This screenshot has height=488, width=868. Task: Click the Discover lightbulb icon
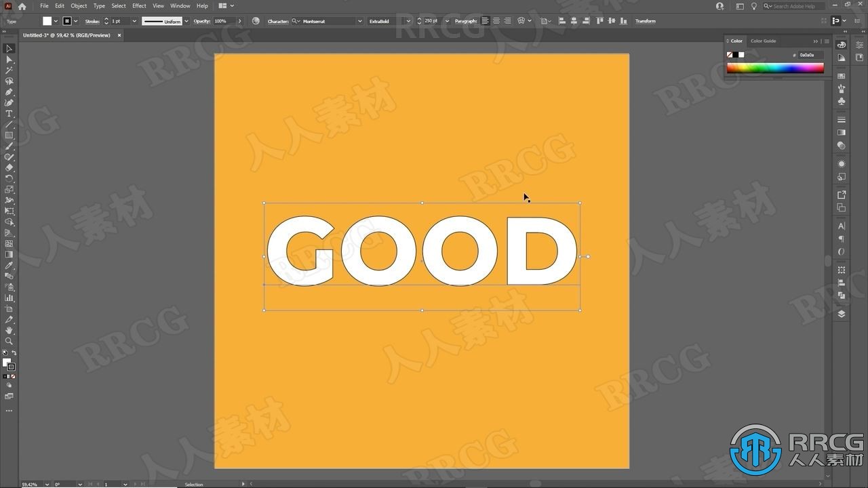753,6
